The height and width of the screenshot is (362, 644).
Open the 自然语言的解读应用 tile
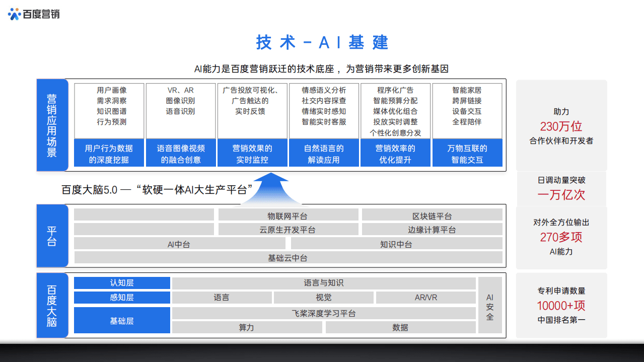click(x=324, y=152)
